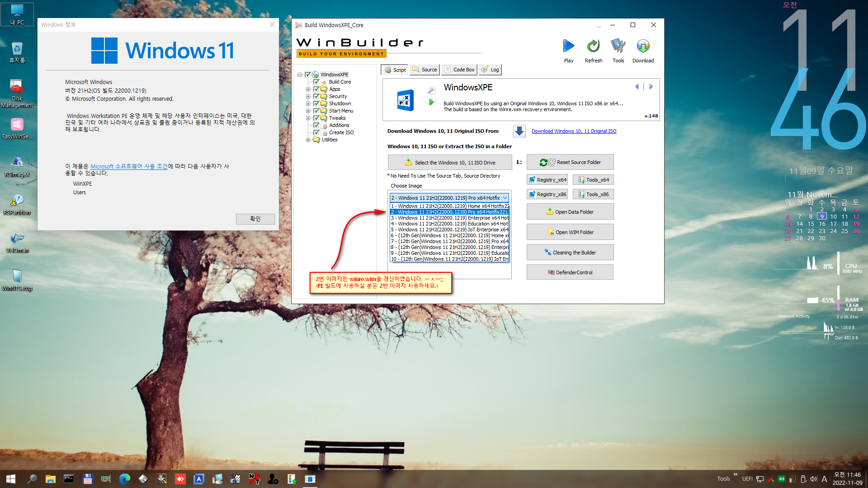Image resolution: width=868 pixels, height=488 pixels.
Task: Click the Tools_x86 button
Action: point(593,194)
